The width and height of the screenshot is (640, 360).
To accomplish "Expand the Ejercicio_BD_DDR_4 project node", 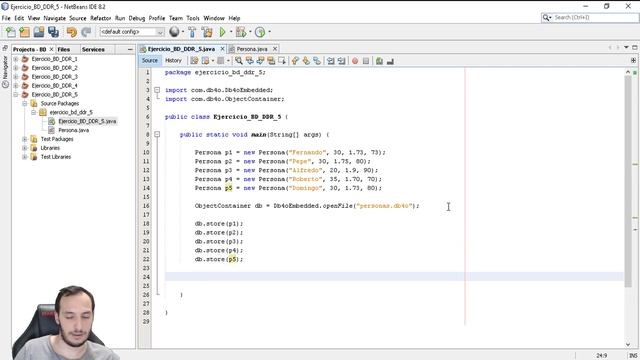I will coord(16,86).
